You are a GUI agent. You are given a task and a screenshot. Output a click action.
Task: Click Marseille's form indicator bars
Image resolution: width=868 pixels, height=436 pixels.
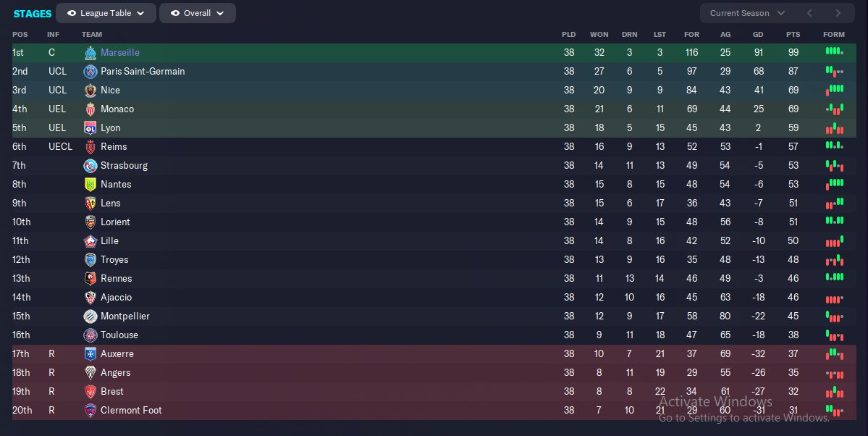(x=834, y=52)
